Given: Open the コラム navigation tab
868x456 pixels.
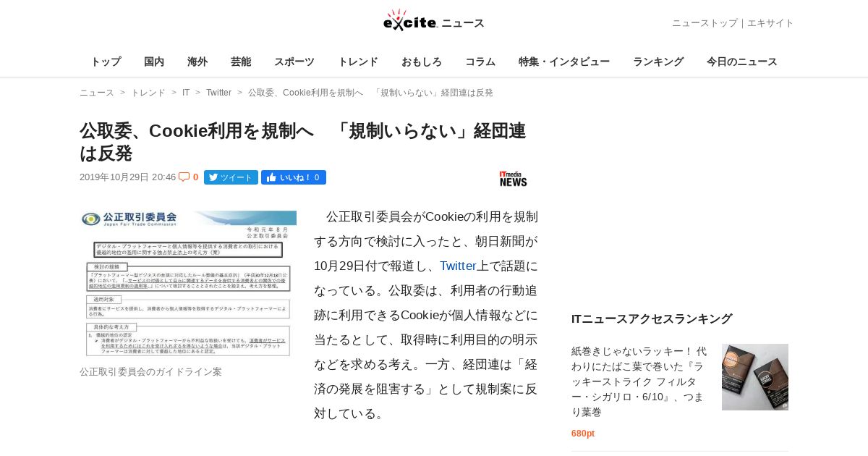Looking at the screenshot, I should coord(480,62).
